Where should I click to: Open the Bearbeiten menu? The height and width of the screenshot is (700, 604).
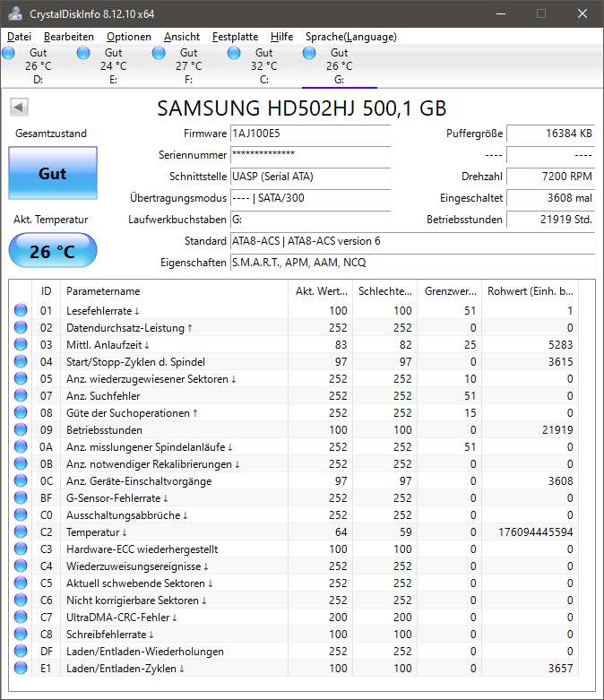(69, 37)
